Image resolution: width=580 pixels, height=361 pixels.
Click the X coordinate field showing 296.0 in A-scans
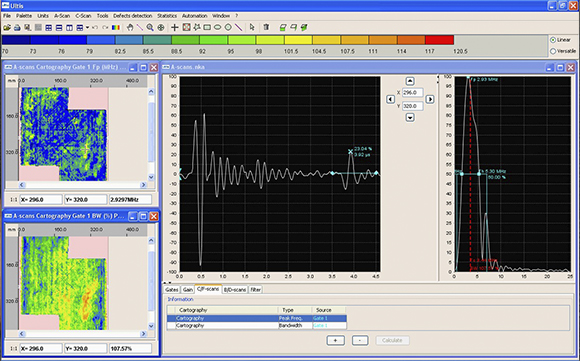pyautogui.click(x=412, y=92)
